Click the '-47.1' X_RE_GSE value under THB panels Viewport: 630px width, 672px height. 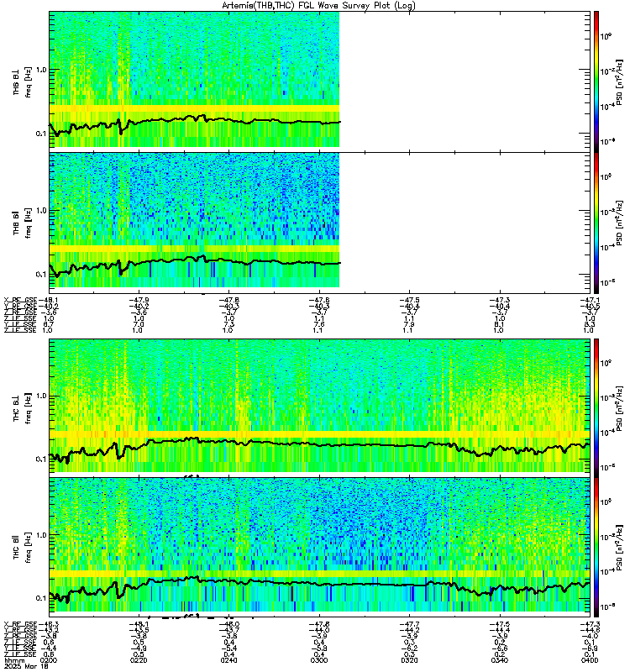tap(591, 301)
